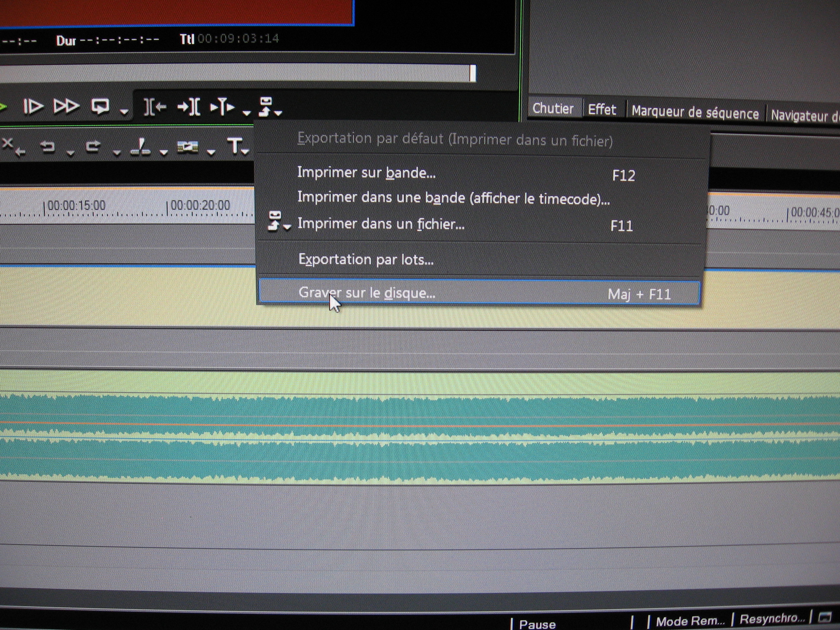Screen dimensions: 840x630
Task: Click the 00:00:20:00 mark on the timeline ruler
Action: [200, 205]
